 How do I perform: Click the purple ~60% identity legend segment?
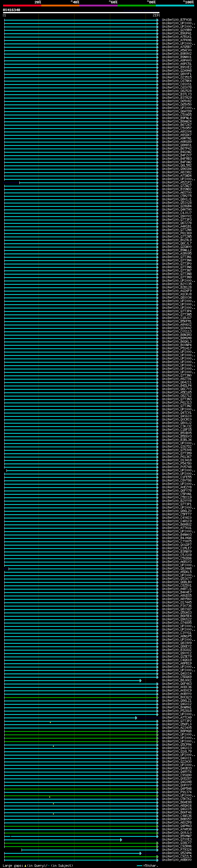click(x=98, y=6)
